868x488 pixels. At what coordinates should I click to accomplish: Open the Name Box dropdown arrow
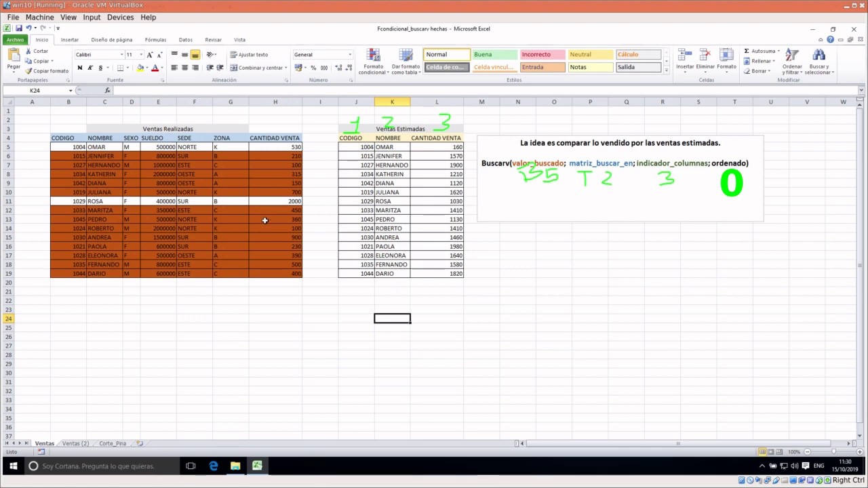(x=71, y=90)
